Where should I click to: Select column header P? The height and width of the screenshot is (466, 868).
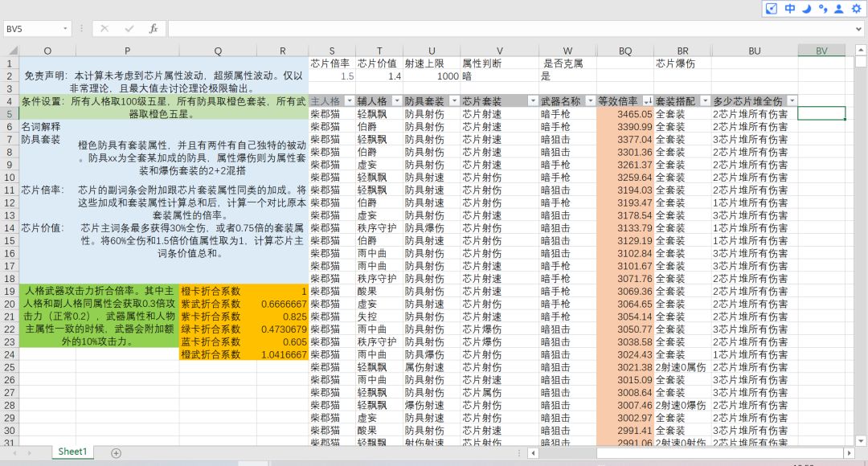[x=127, y=51]
